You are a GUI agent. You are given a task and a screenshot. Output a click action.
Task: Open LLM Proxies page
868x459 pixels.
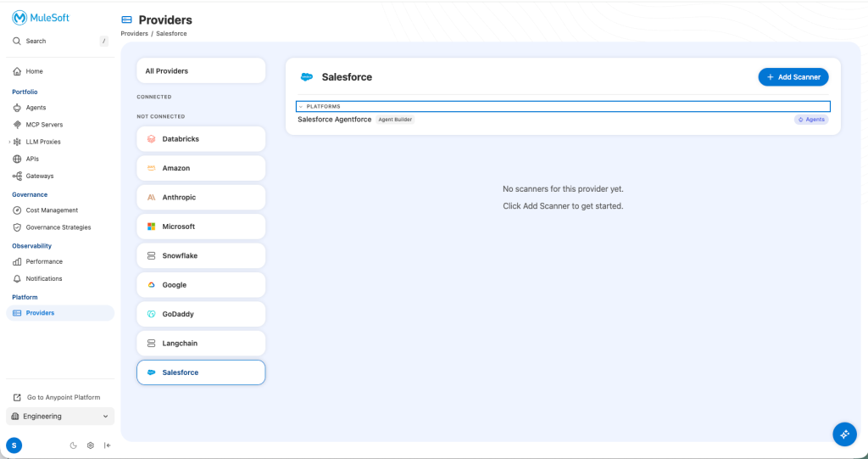(x=43, y=142)
